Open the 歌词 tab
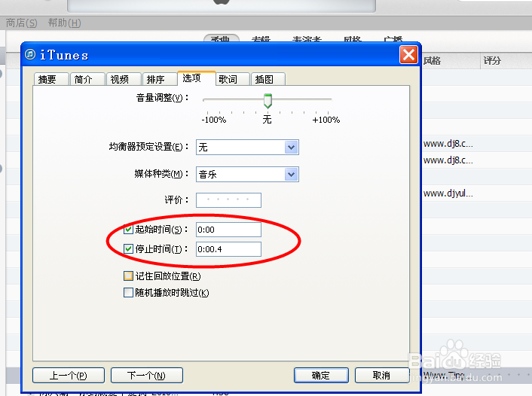 [x=232, y=79]
